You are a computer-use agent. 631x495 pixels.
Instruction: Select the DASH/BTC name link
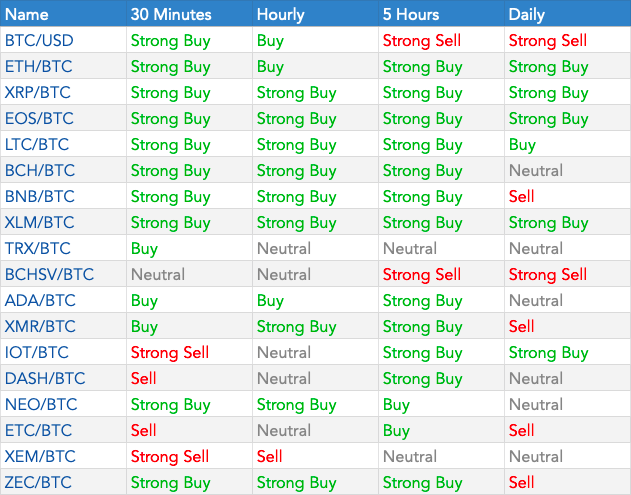click(45, 378)
